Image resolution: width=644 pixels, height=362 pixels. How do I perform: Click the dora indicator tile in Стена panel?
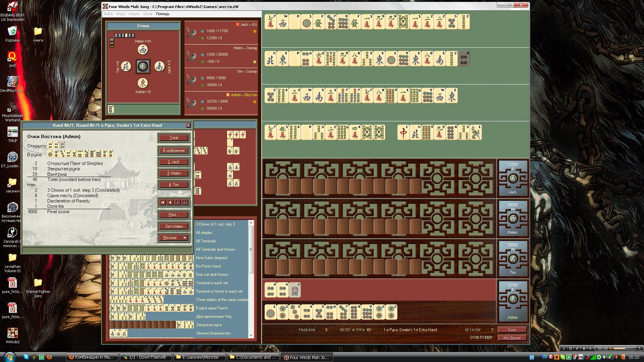(x=111, y=109)
